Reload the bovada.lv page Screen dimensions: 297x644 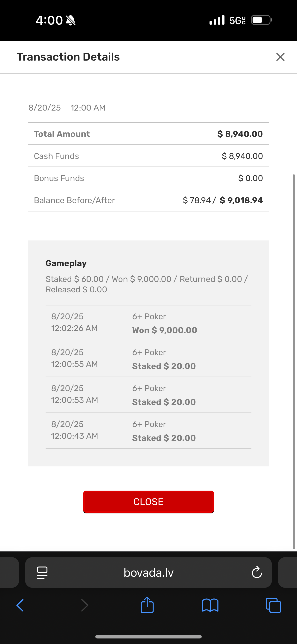point(257,572)
